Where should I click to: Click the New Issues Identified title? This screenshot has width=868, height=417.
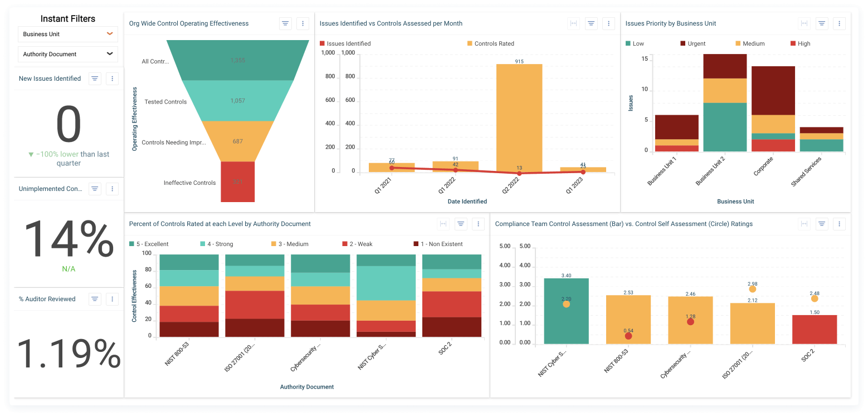[50, 79]
